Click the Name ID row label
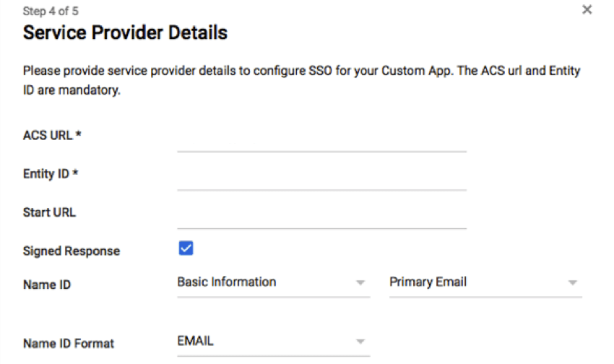614x364 pixels. coord(47,285)
